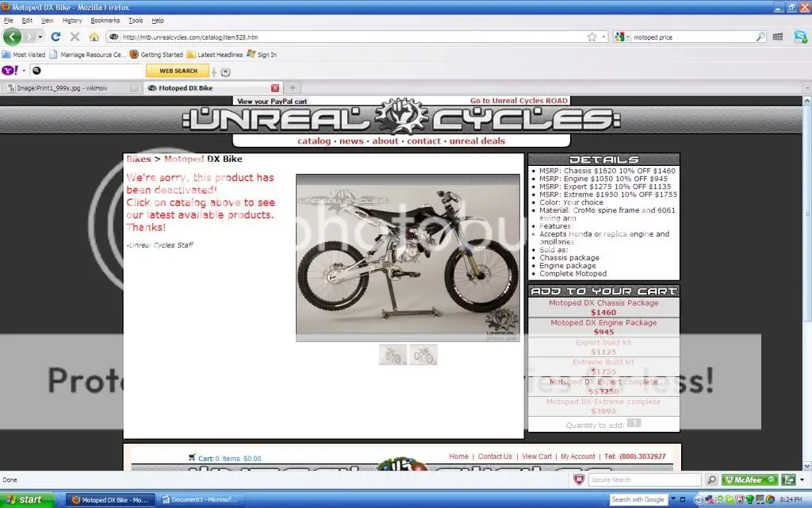Add Motoped DX Chassis Package $1460 to cart
This screenshot has height=508, width=812.
pyautogui.click(x=603, y=307)
